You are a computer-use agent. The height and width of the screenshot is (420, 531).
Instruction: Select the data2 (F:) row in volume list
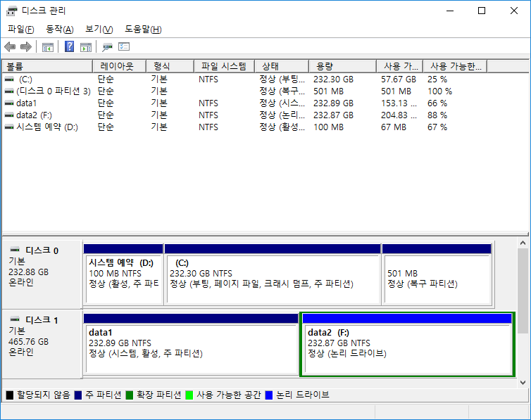(x=35, y=115)
